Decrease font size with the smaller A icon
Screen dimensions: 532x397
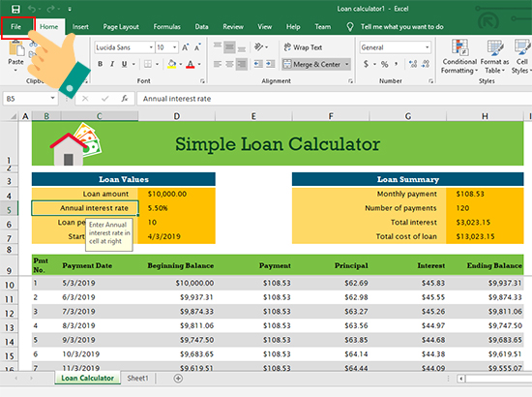[x=197, y=47]
